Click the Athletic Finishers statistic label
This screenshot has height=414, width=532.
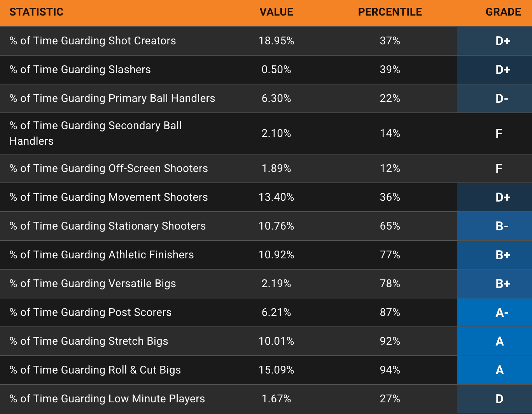point(101,255)
